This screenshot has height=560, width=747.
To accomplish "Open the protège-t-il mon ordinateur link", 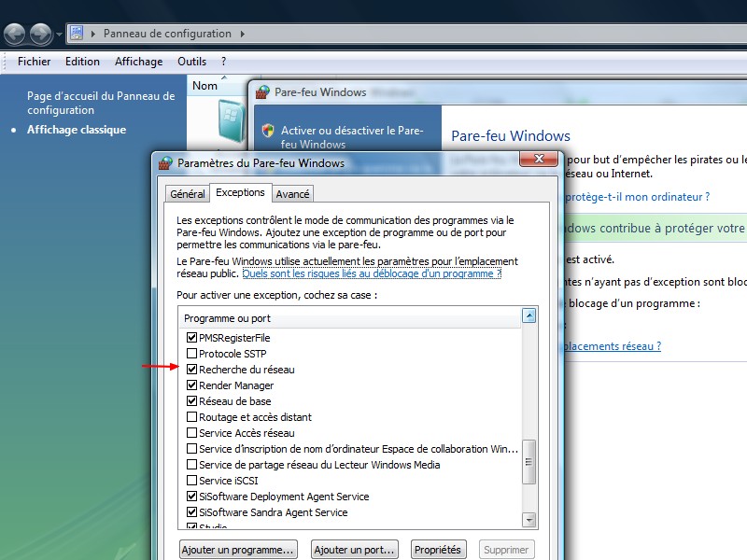I will (x=638, y=197).
